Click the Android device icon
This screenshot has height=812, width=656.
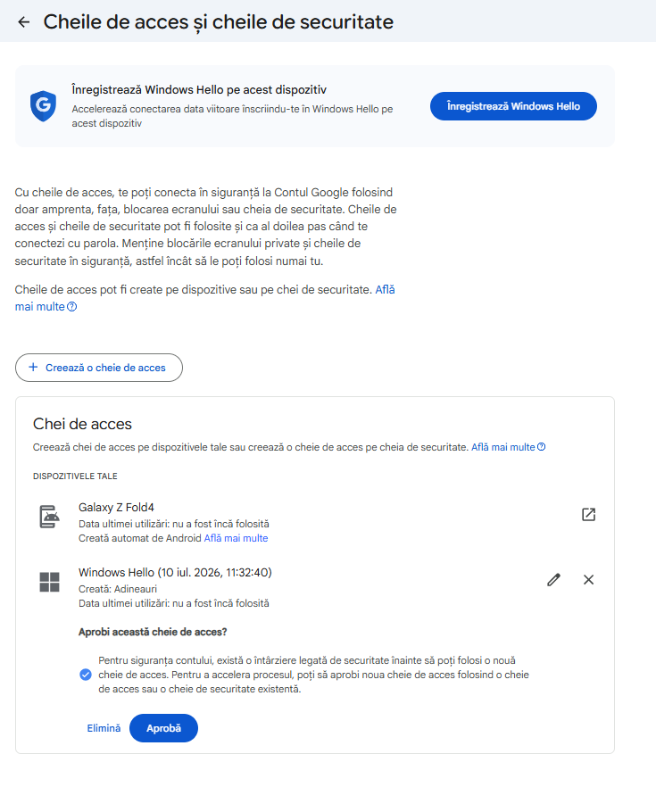pos(50,517)
